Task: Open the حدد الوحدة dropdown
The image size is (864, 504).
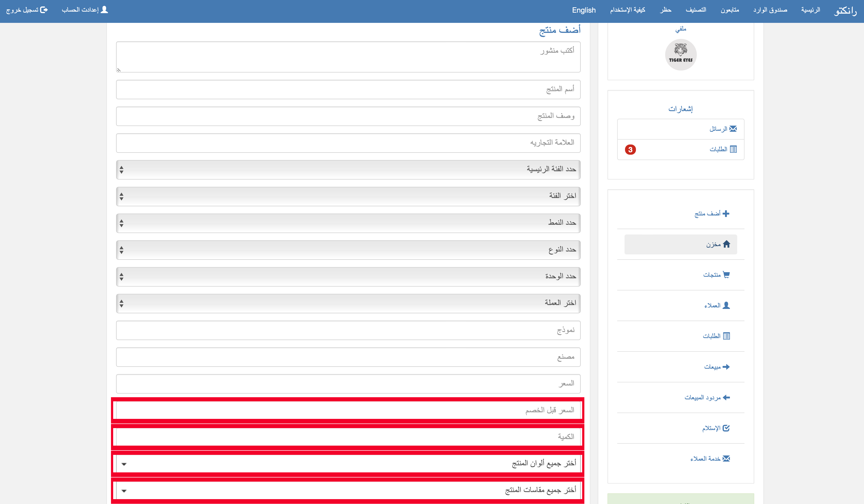Action: click(x=348, y=277)
